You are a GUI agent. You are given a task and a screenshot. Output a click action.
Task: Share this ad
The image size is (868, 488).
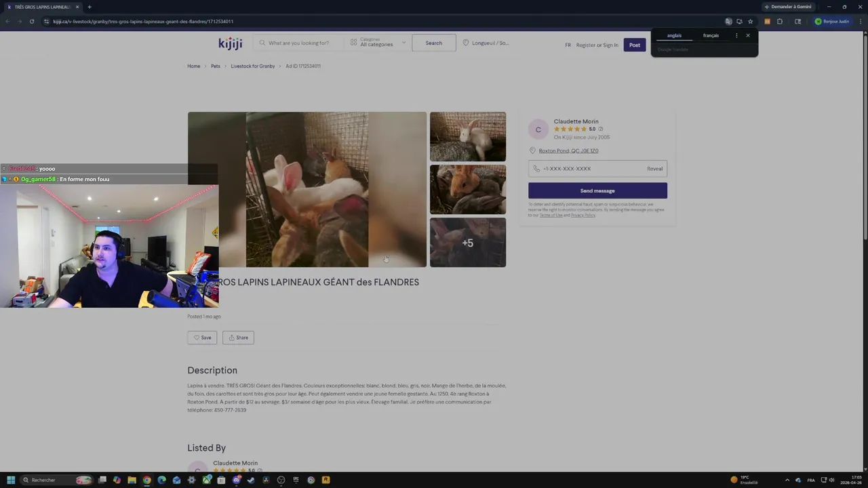click(238, 338)
